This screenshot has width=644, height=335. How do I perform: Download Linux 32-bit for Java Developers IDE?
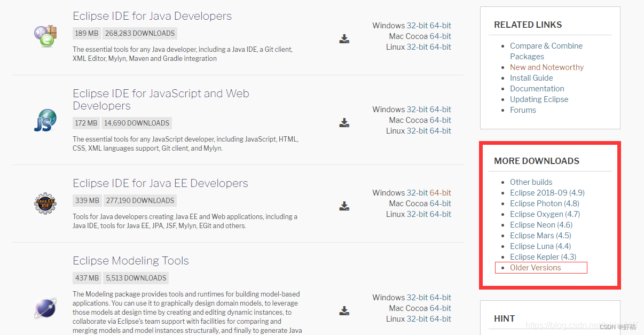click(417, 47)
